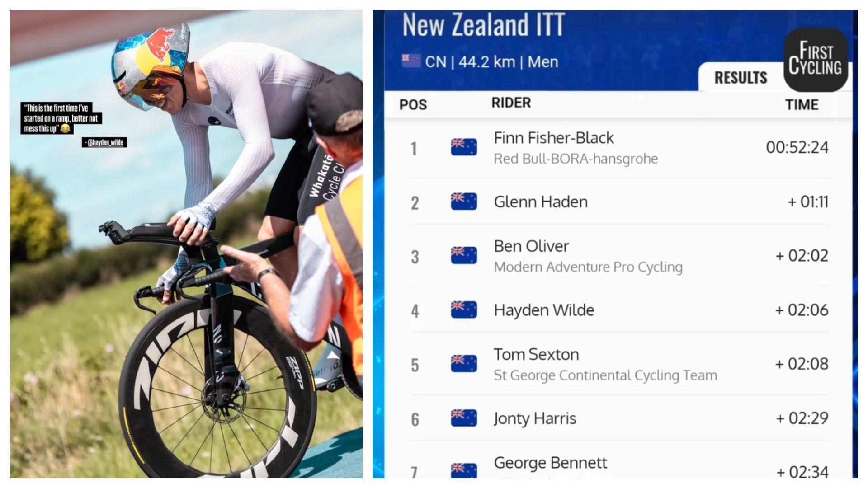Open St George Continental Cycling Team

[605, 375]
